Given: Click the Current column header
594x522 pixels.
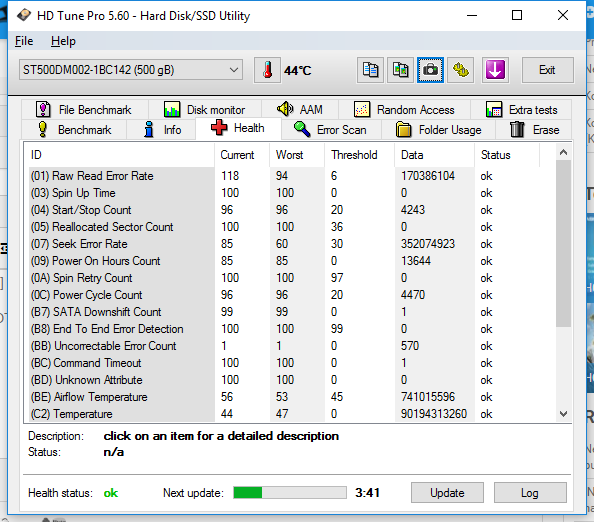Looking at the screenshot, I should point(242,155).
